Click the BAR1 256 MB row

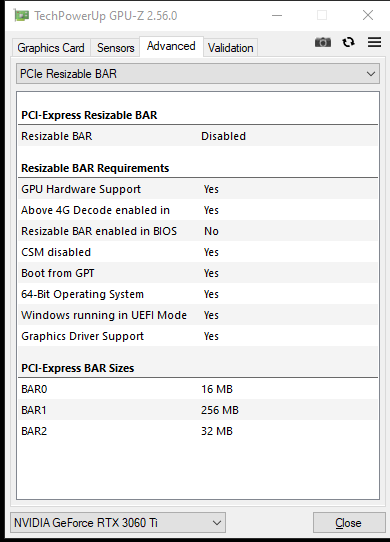(x=198, y=410)
